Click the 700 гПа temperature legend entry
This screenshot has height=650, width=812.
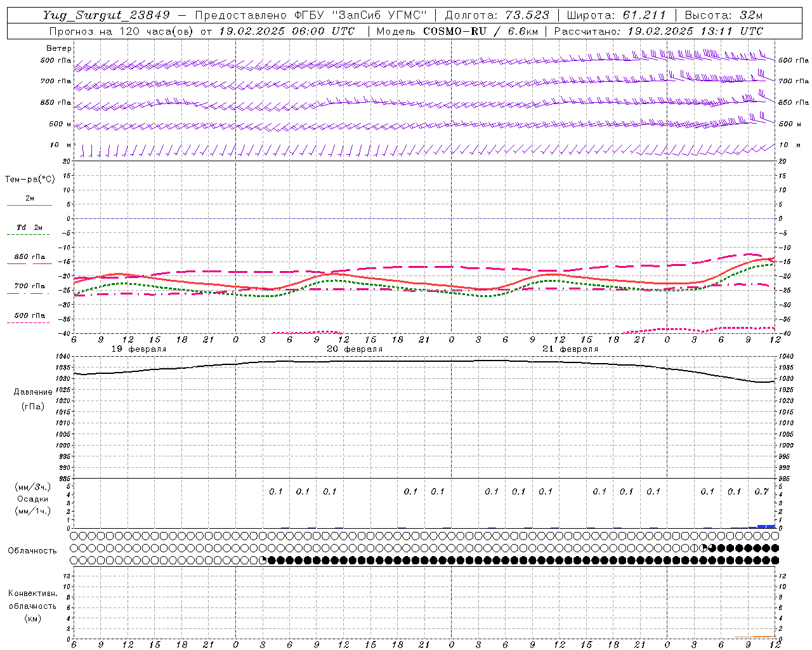click(30, 286)
